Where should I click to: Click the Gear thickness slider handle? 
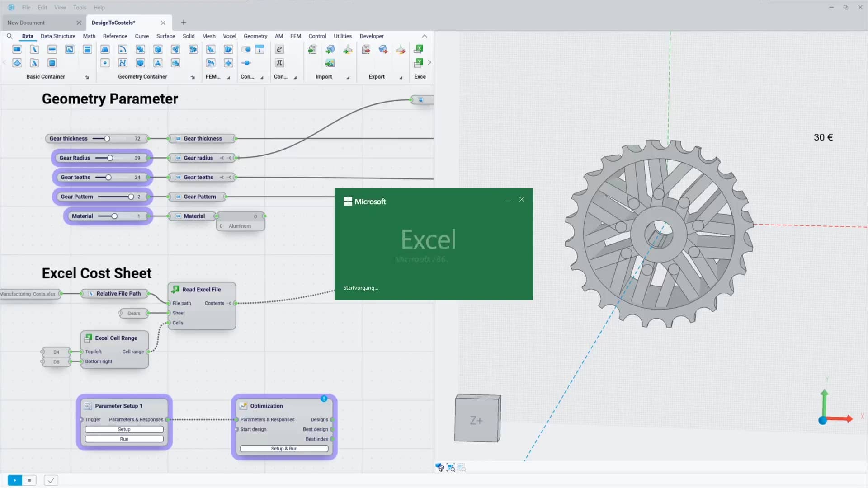click(107, 139)
